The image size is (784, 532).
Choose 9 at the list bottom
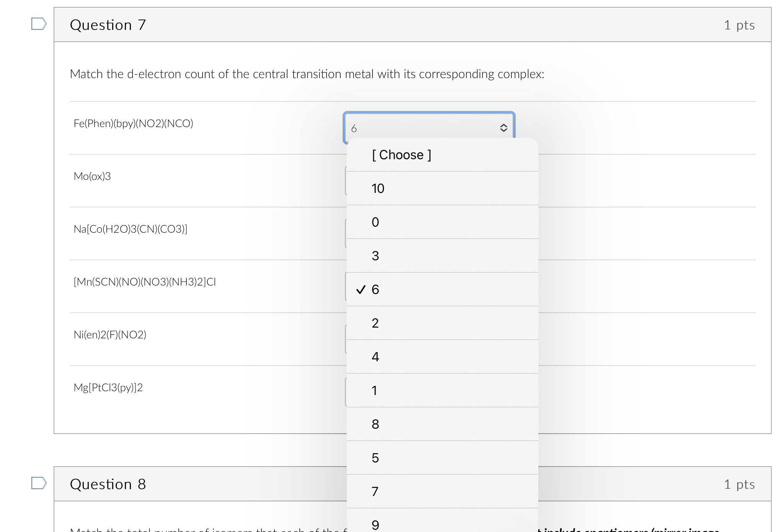click(375, 524)
